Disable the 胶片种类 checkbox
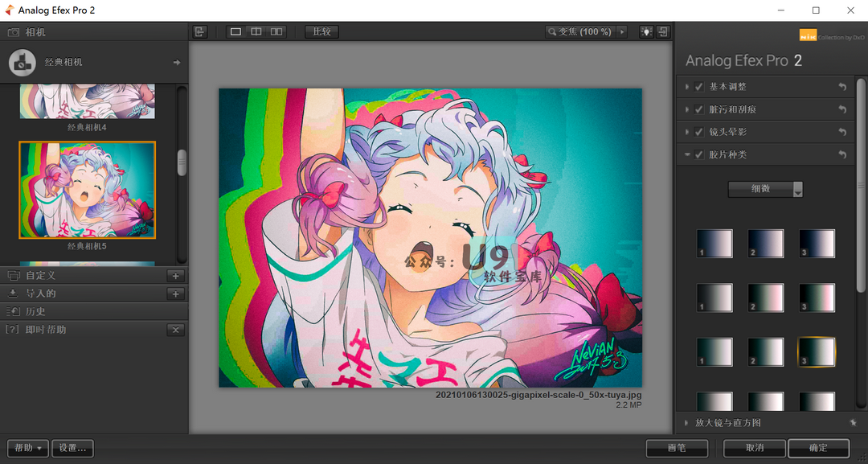 [x=698, y=154]
